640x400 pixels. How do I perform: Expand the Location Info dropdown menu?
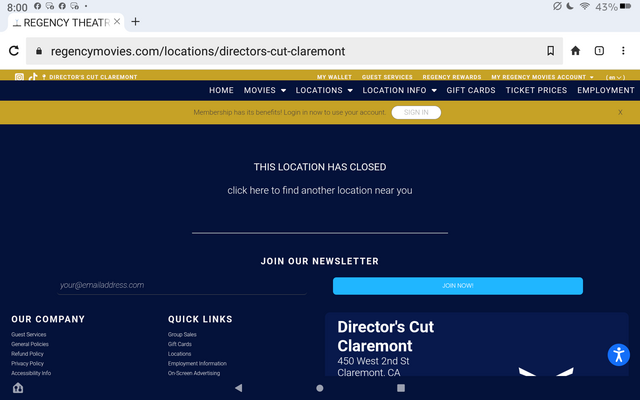click(399, 90)
